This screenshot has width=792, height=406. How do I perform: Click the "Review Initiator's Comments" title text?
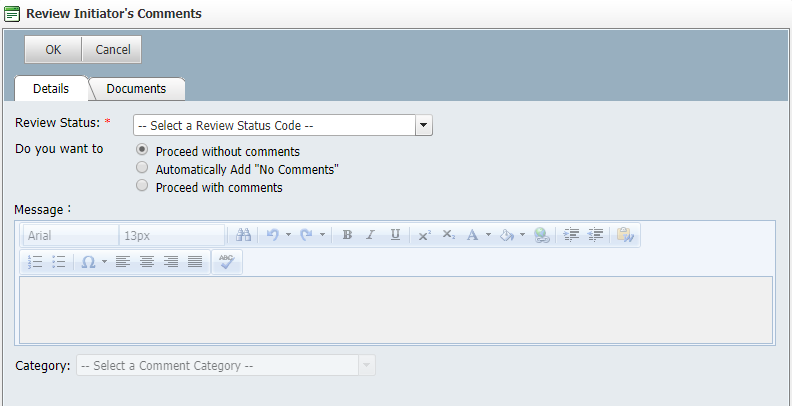pyautogui.click(x=114, y=14)
